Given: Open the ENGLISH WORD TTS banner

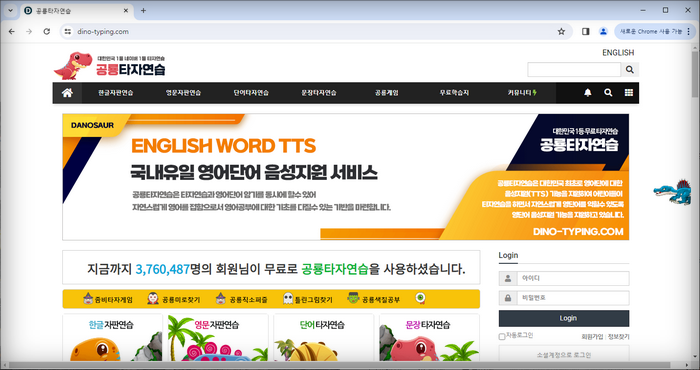Looking at the screenshot, I should pos(346,177).
